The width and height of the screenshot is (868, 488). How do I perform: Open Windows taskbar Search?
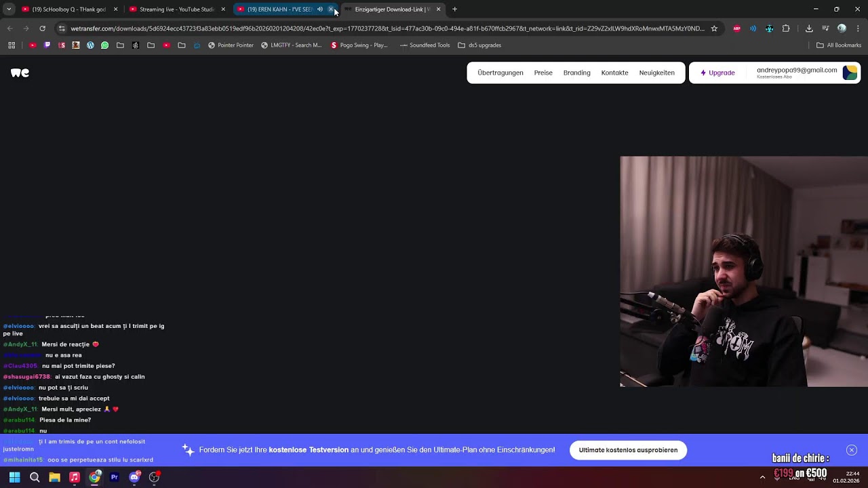tap(35, 477)
